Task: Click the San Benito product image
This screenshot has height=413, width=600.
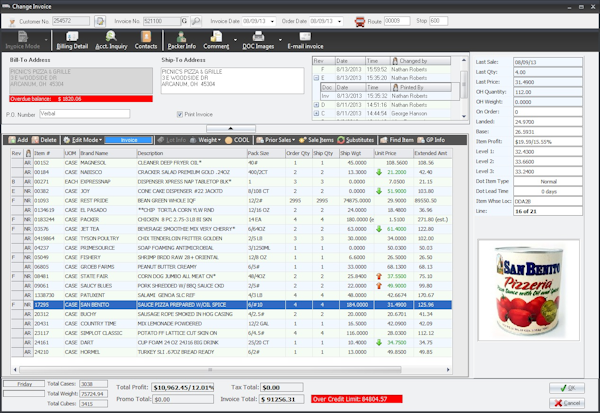Action: [x=528, y=290]
